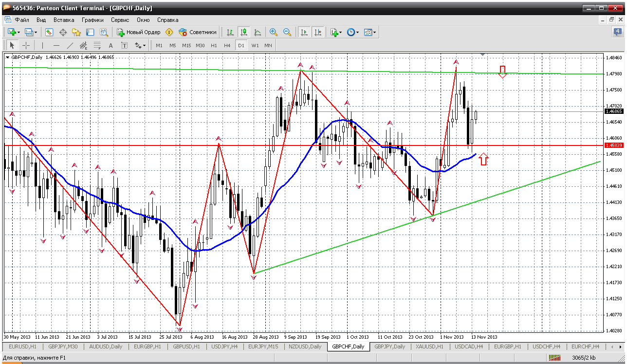Select the equidistant channel tool
The width and height of the screenshot is (627, 364).
[x=84, y=45]
